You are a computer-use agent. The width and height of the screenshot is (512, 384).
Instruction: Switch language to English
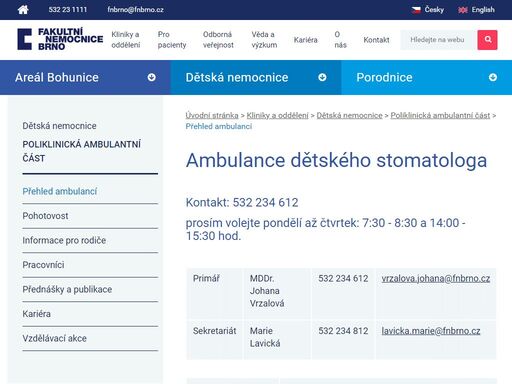(x=483, y=10)
